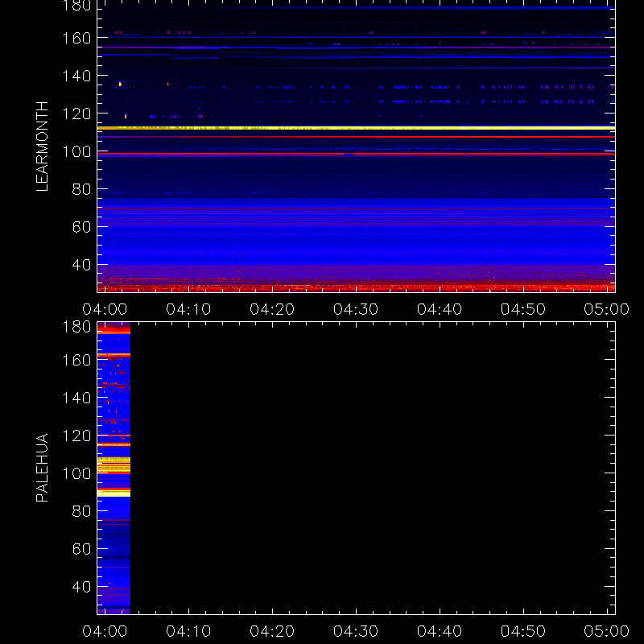Image resolution: width=644 pixels, height=644 pixels.
Task: Choose the 04:00 time label under PALEHUA plot
Action: [105, 631]
